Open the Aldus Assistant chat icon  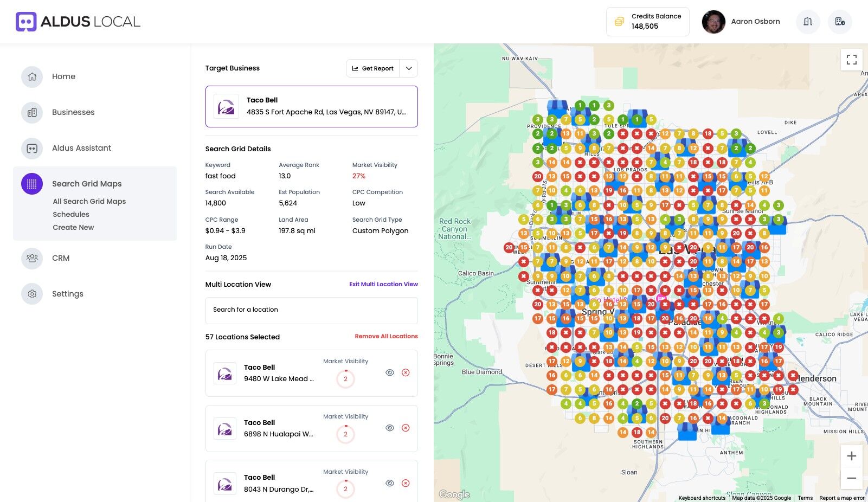[x=32, y=148]
